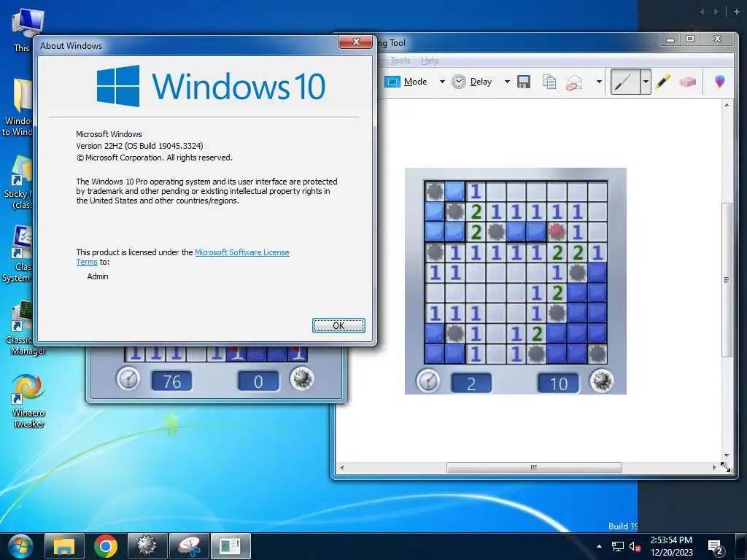747x560 pixels.
Task: Open the Microsoft Software License link
Action: tap(242, 252)
